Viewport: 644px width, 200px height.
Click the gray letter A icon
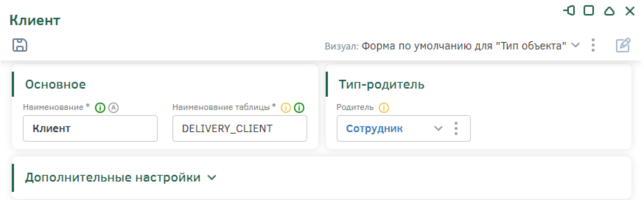click(x=113, y=108)
